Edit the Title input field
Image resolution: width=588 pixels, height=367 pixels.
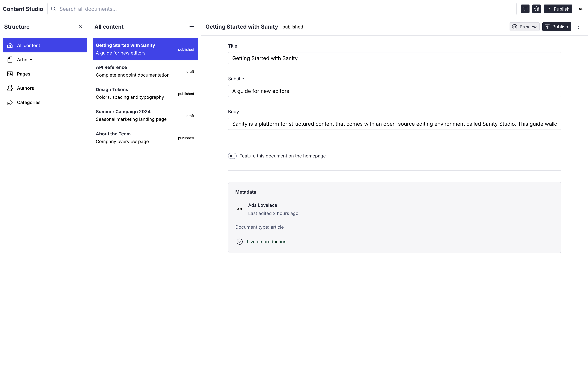(394, 58)
